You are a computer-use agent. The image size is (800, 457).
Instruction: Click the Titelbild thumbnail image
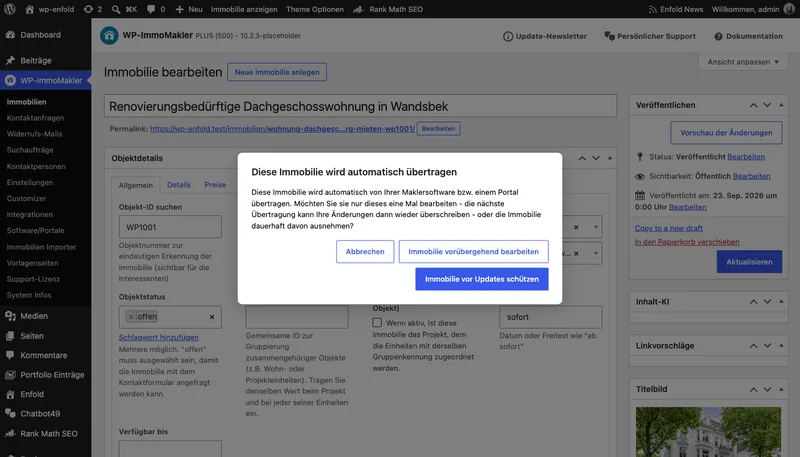(708, 431)
